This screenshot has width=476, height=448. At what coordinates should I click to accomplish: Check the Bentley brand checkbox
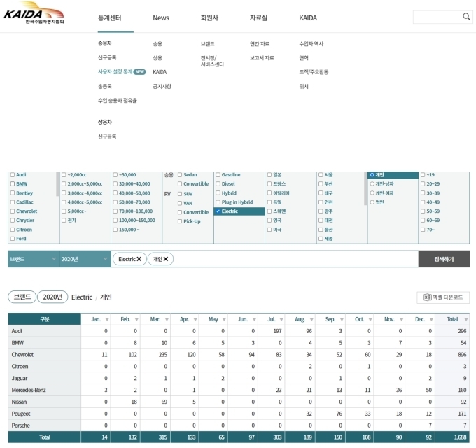pos(13,193)
